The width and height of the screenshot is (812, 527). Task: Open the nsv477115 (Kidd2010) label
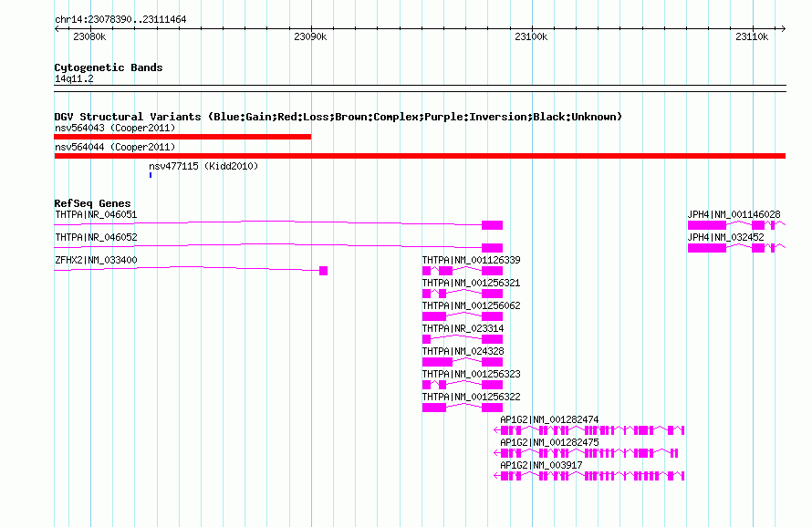[203, 166]
